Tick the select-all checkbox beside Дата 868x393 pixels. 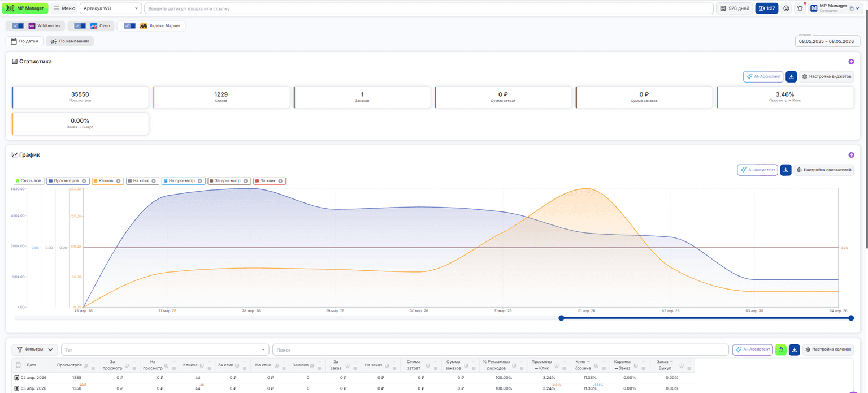19,365
